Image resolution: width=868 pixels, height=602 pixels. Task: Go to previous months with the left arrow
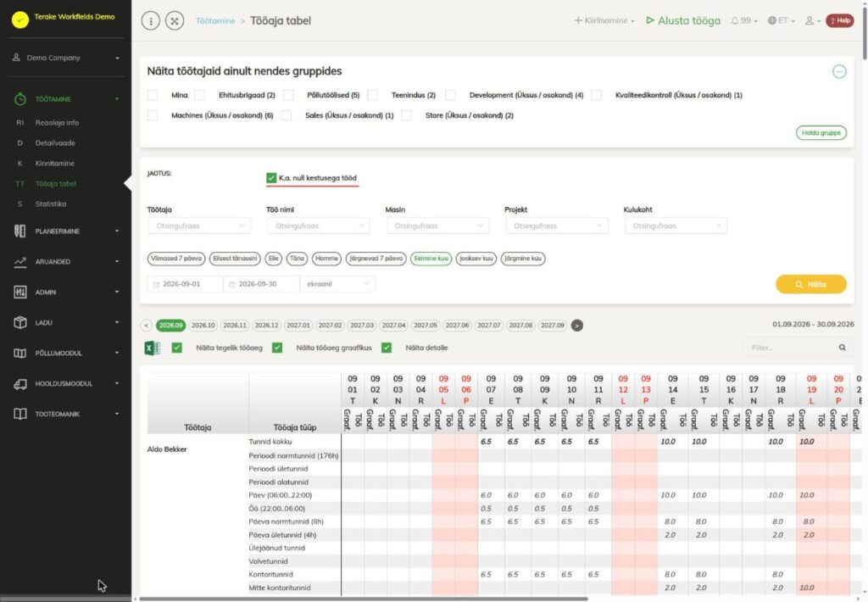tap(146, 326)
